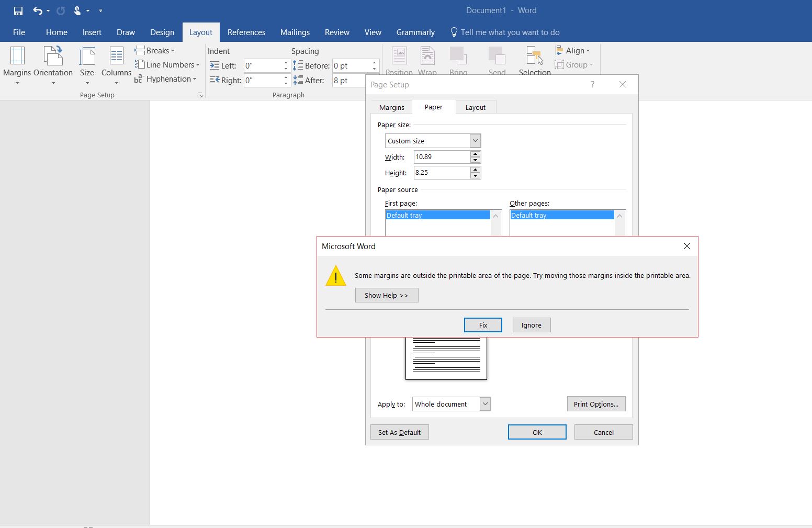Image resolution: width=812 pixels, height=528 pixels.
Task: Click OK in the Page Setup dialog
Action: point(537,432)
